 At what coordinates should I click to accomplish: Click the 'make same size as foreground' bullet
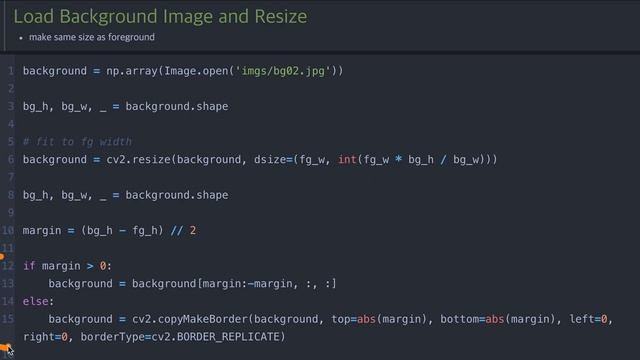click(92, 37)
